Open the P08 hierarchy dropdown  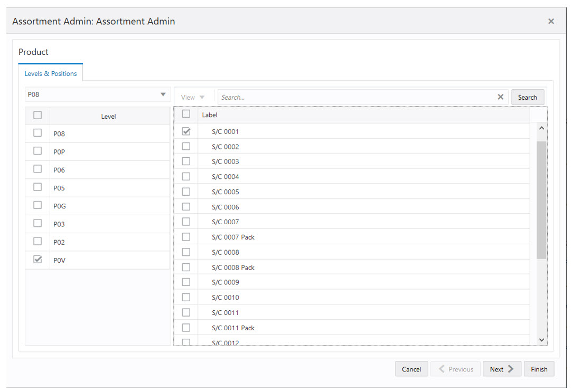pos(163,94)
